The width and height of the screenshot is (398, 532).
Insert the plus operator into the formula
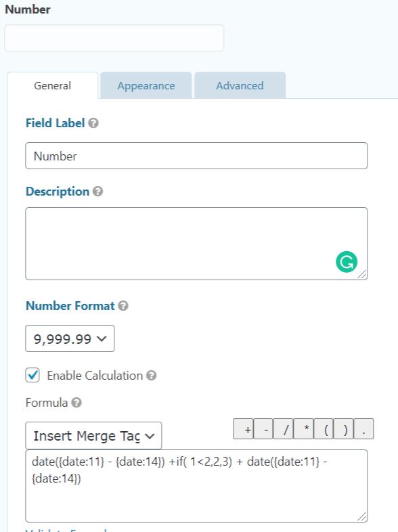[243, 429]
